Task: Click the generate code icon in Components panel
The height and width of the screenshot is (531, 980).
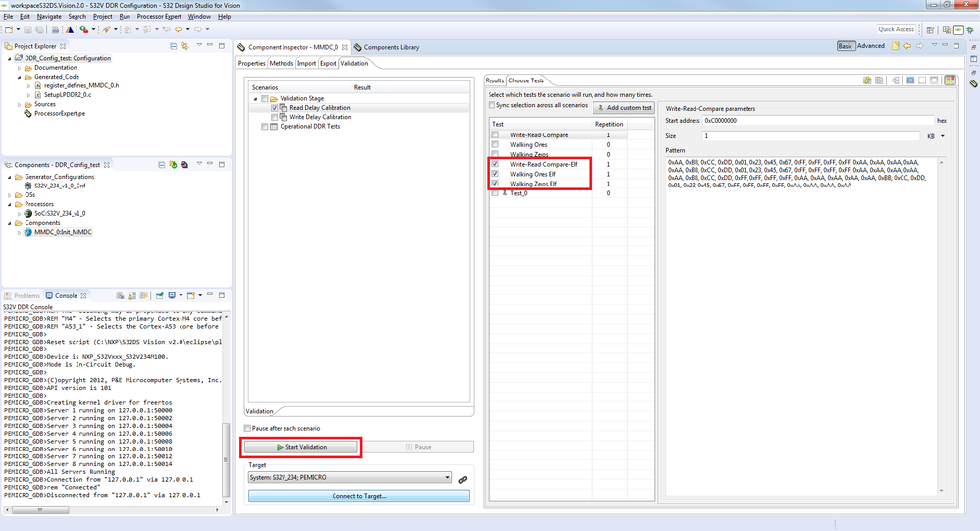Action: (x=173, y=165)
